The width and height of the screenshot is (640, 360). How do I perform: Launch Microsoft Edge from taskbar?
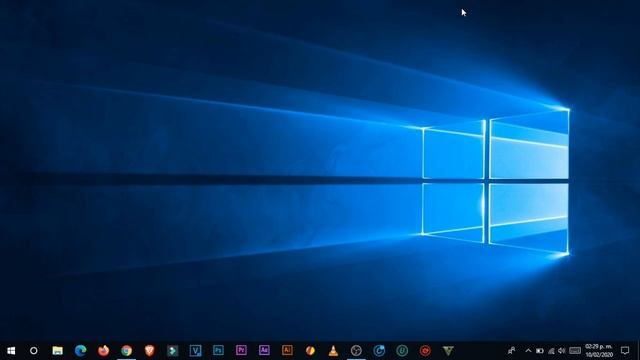80,351
